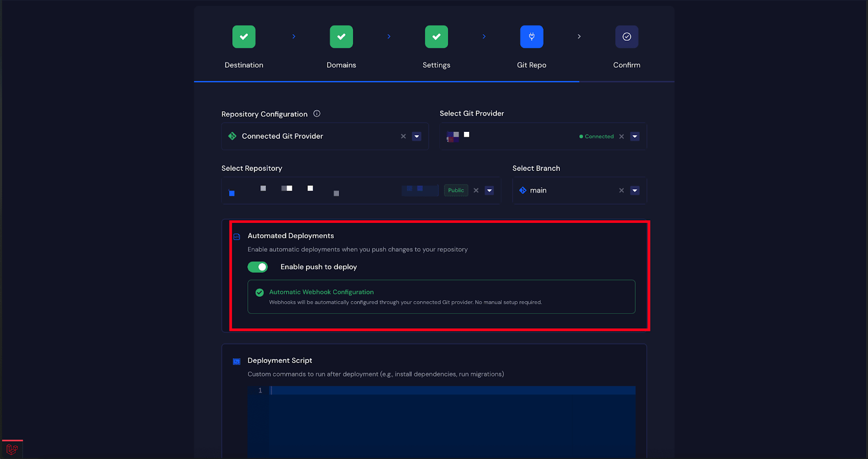Image resolution: width=868 pixels, height=459 pixels.
Task: Clear the selected repository with X
Action: pos(476,190)
